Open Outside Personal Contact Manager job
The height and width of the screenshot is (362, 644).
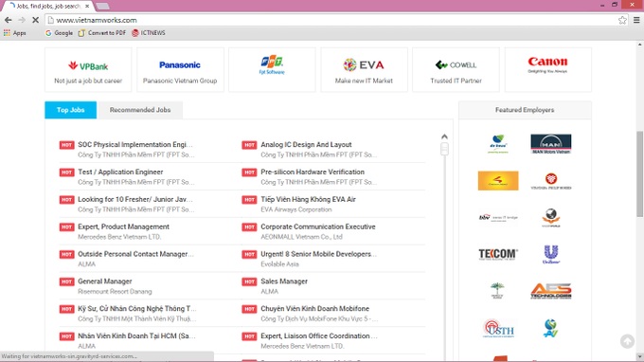pos(135,254)
